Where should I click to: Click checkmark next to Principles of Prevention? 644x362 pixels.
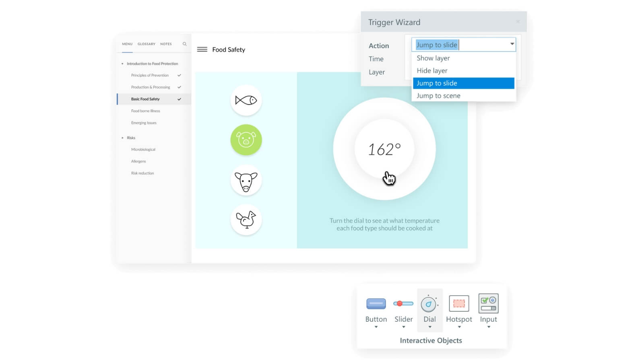[179, 75]
